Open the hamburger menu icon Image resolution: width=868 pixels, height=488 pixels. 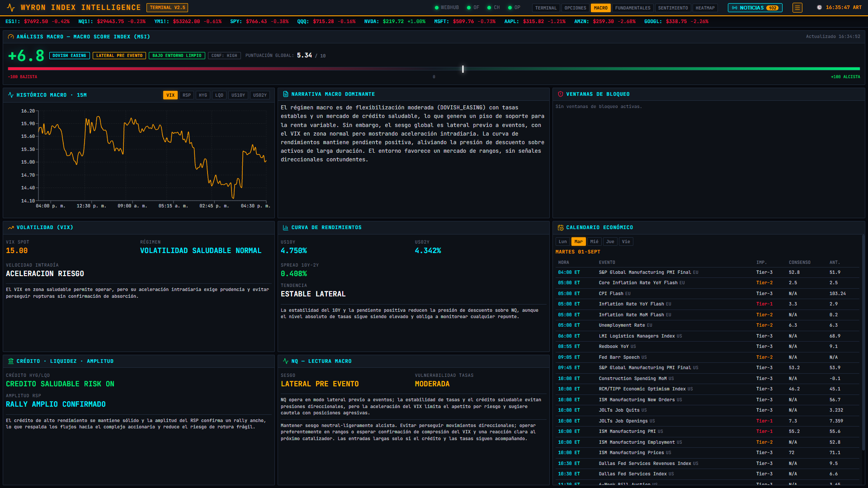click(x=797, y=8)
